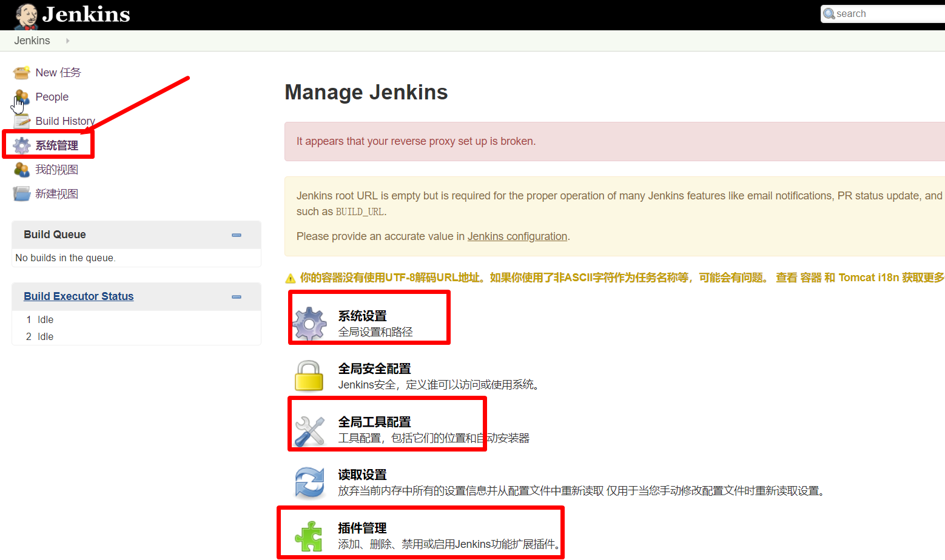Click the Jenkins title in header

click(x=86, y=15)
